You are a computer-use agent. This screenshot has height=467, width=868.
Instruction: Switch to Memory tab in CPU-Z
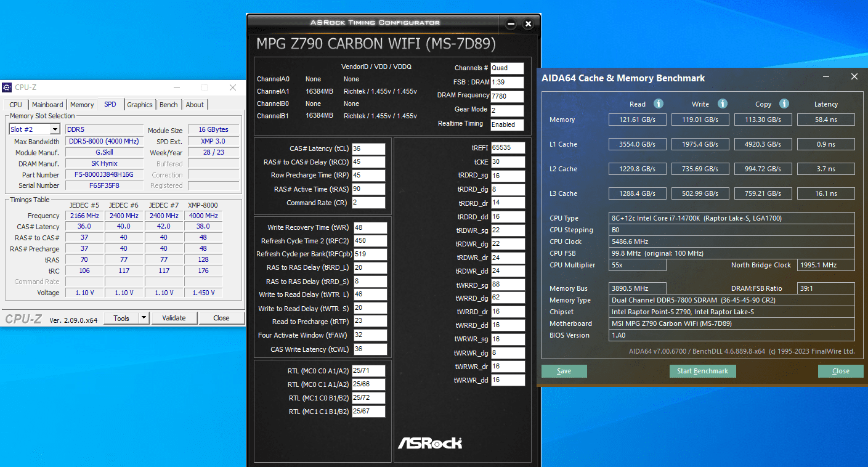pos(82,105)
